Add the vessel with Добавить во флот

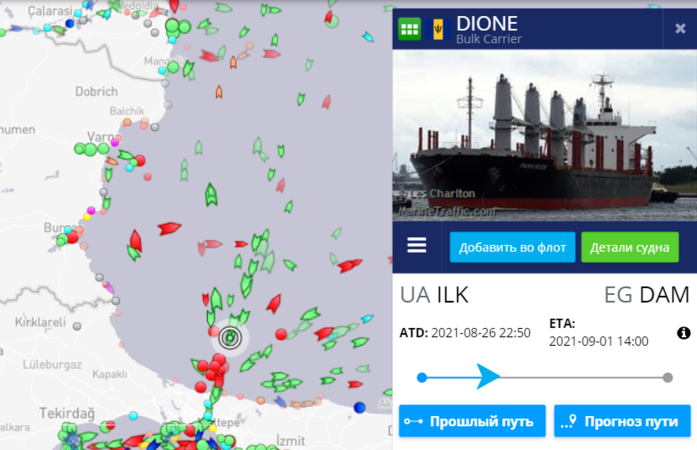coord(512,247)
